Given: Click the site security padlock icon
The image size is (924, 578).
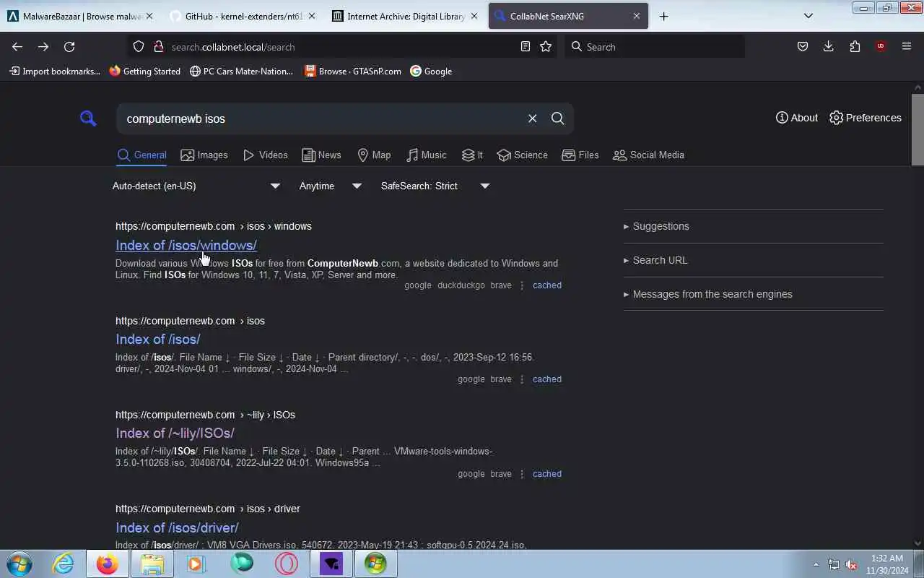Looking at the screenshot, I should [x=159, y=46].
